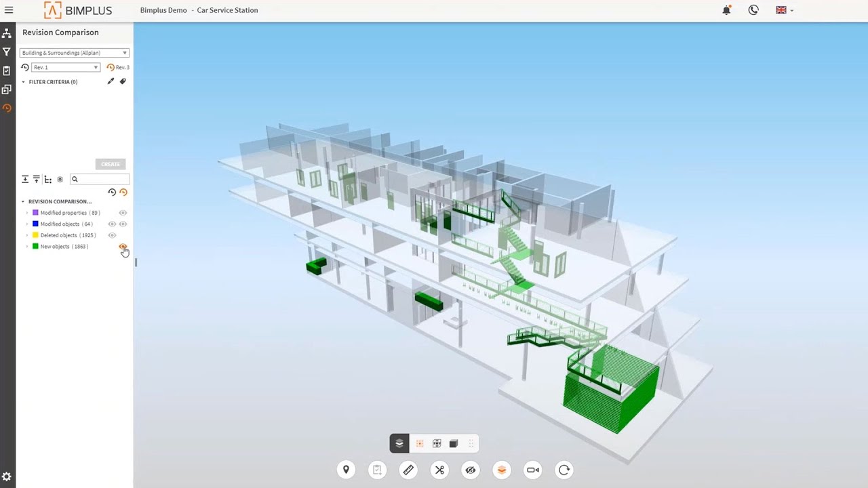Click the search field in the panel
The height and width of the screenshot is (488, 868).
(99, 180)
